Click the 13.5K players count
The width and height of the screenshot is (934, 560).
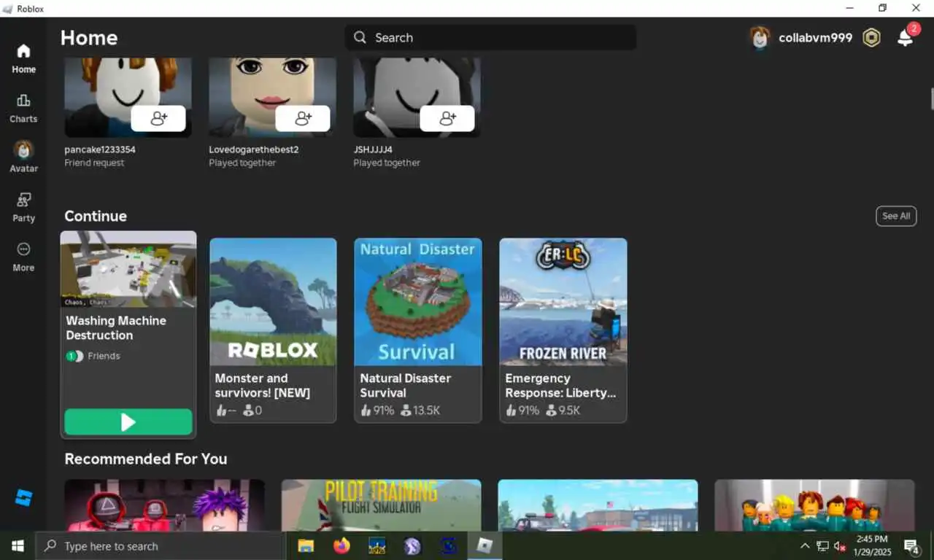tap(420, 411)
